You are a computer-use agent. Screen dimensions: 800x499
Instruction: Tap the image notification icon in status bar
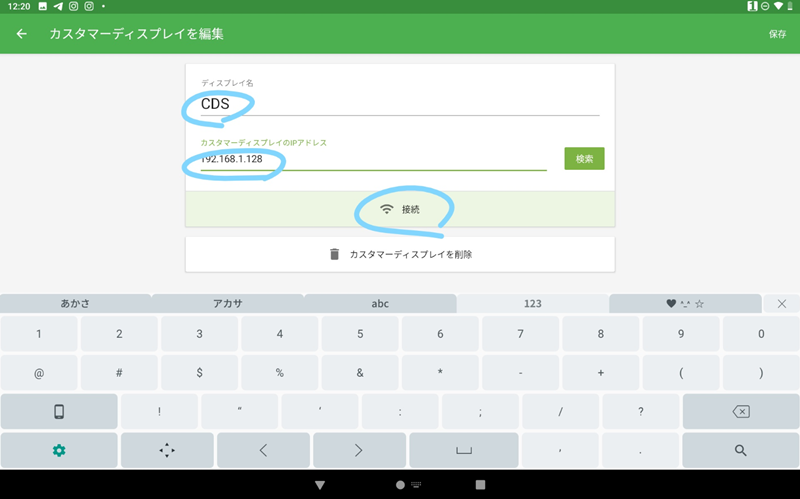click(43, 6)
